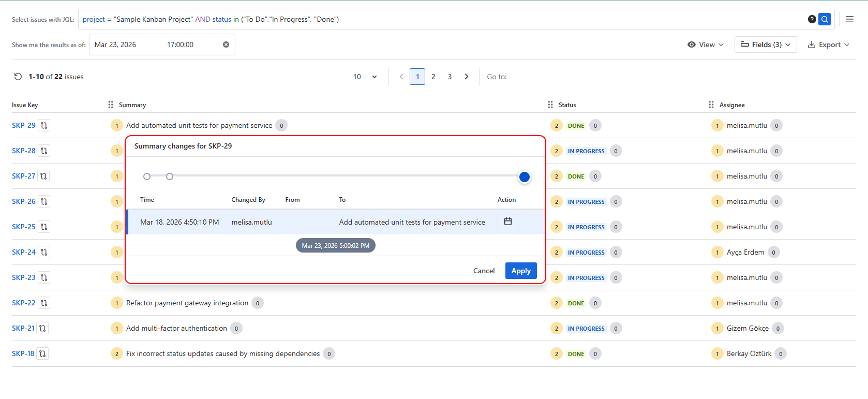Open the hamburger menu at top right
Image resolution: width=868 pixels, height=399 pixels.
click(x=850, y=19)
